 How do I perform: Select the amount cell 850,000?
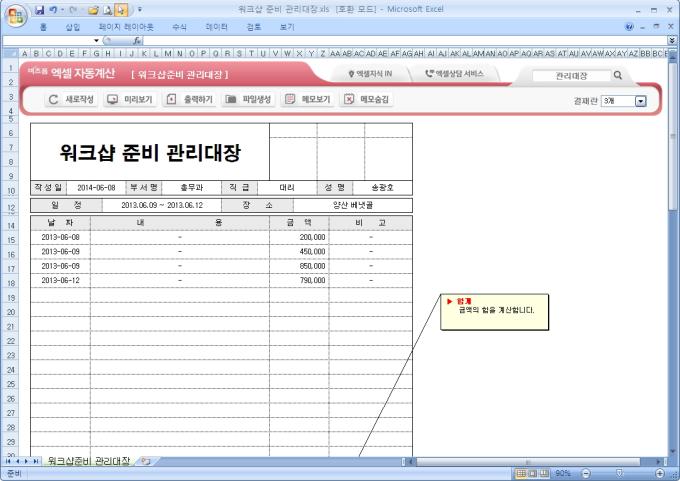click(299, 266)
